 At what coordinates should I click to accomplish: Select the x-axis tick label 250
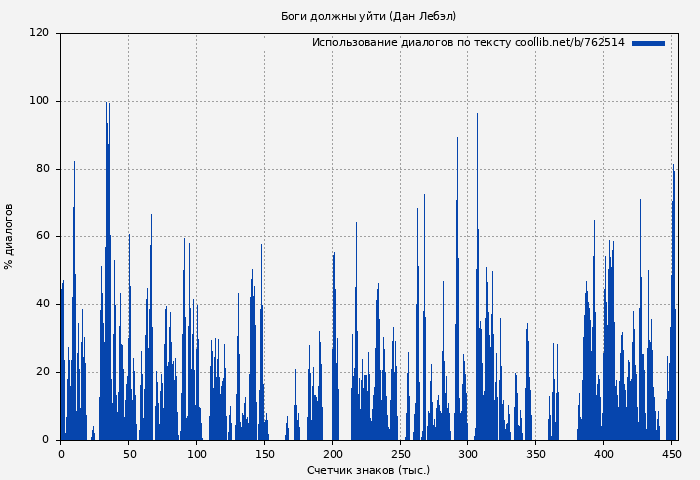point(401,454)
